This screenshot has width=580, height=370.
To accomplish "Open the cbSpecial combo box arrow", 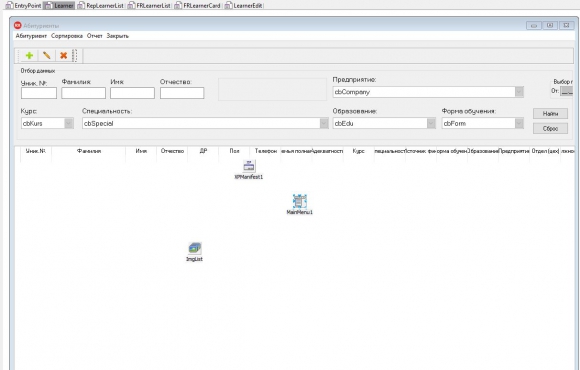I will [x=324, y=123].
